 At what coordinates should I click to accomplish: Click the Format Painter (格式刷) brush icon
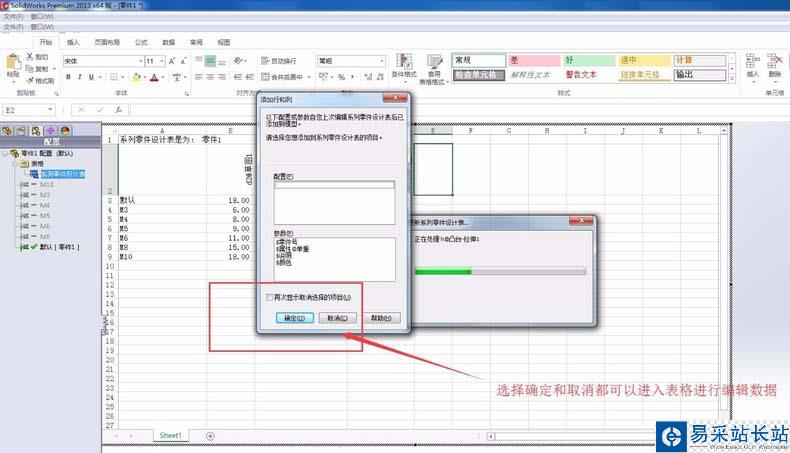(x=30, y=80)
